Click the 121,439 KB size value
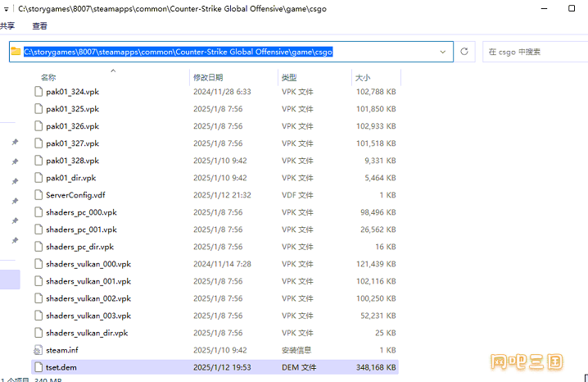Screen dimensions: 588x382 click(376, 264)
